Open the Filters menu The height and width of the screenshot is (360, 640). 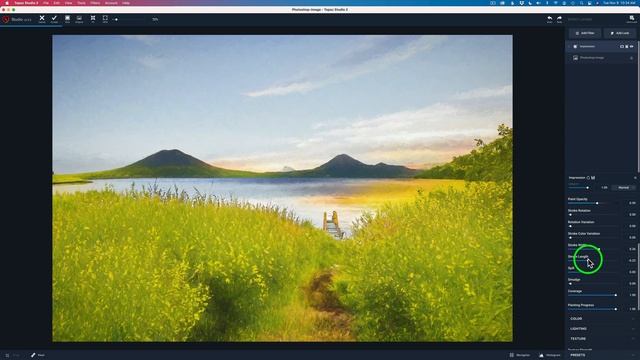(x=95, y=3)
